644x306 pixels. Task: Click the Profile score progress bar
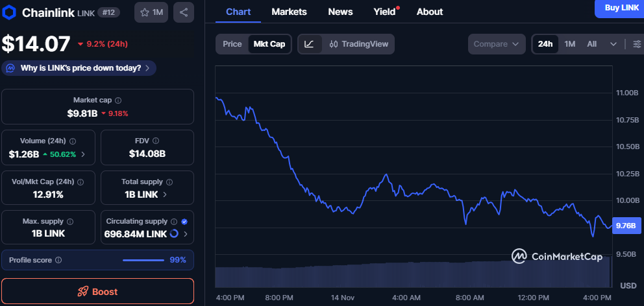[143, 260]
